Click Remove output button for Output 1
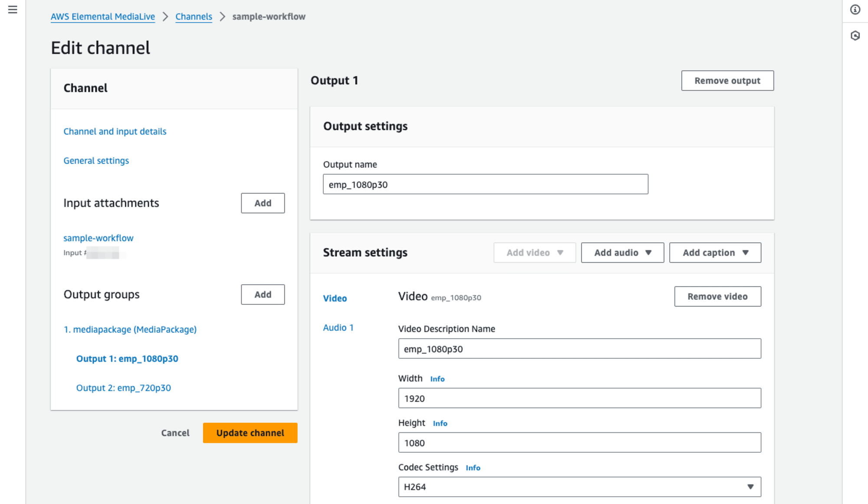Image resolution: width=868 pixels, height=504 pixels. (727, 80)
